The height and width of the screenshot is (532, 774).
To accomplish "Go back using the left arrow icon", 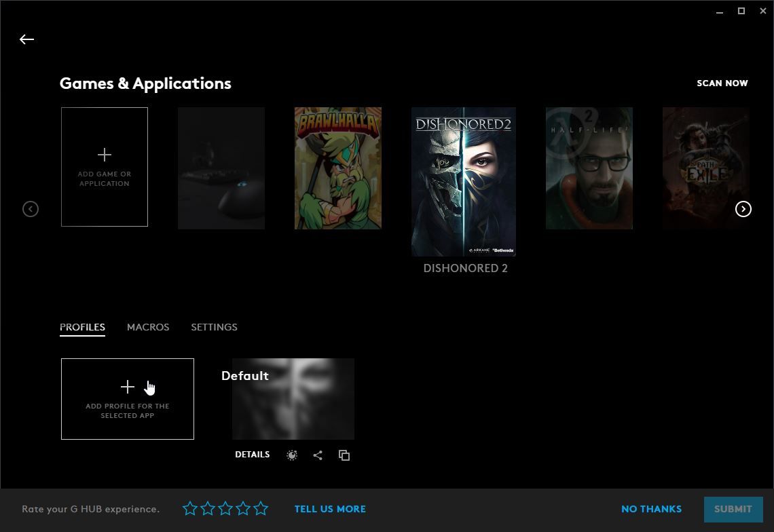I will tap(26, 39).
